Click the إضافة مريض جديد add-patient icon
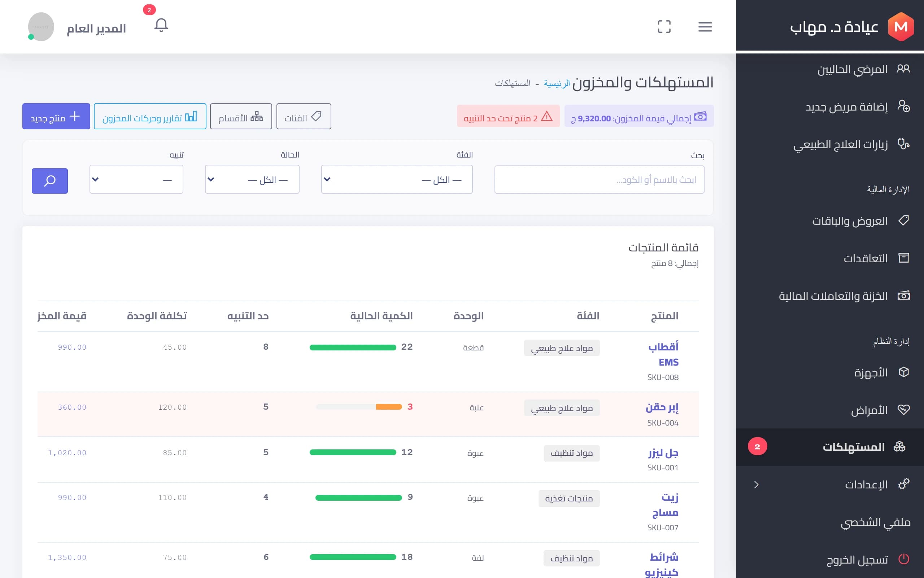 tap(903, 106)
